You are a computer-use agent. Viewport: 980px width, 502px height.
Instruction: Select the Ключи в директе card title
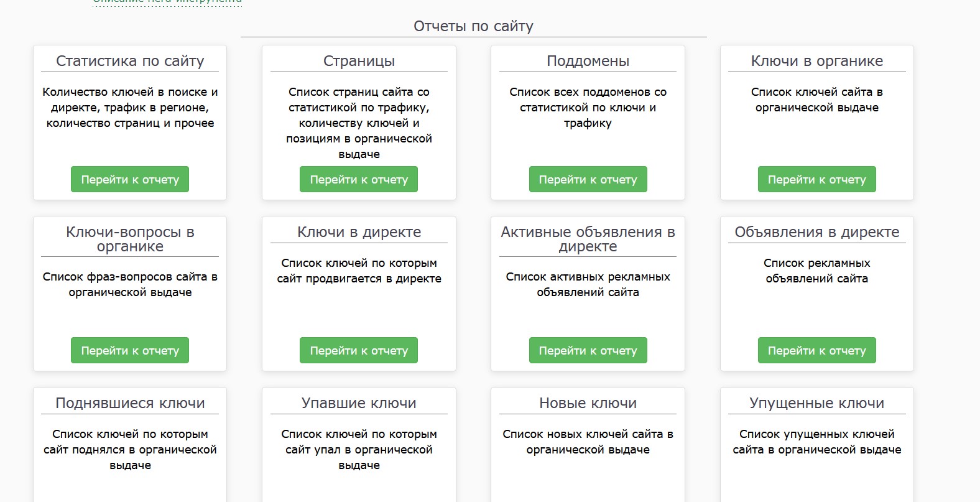pyautogui.click(x=359, y=232)
